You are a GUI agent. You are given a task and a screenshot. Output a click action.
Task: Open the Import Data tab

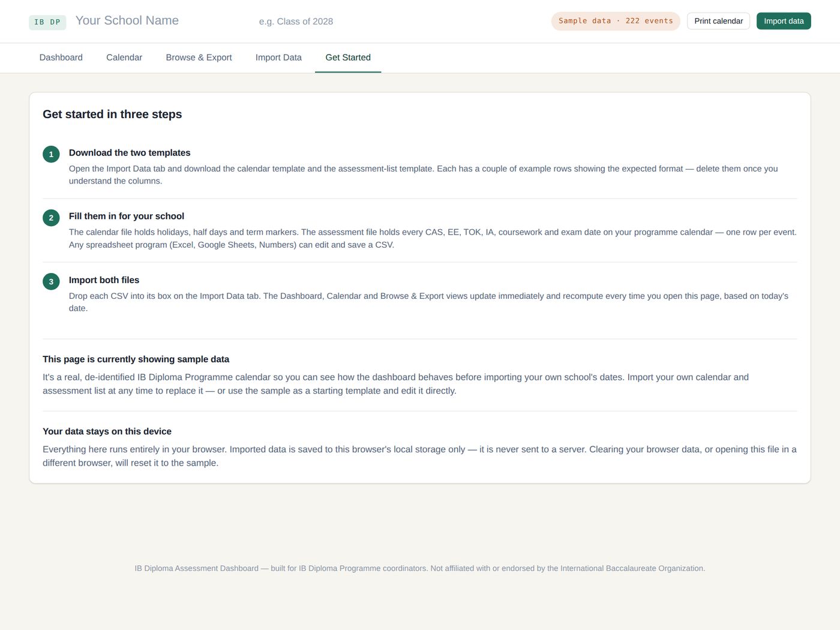tap(278, 58)
